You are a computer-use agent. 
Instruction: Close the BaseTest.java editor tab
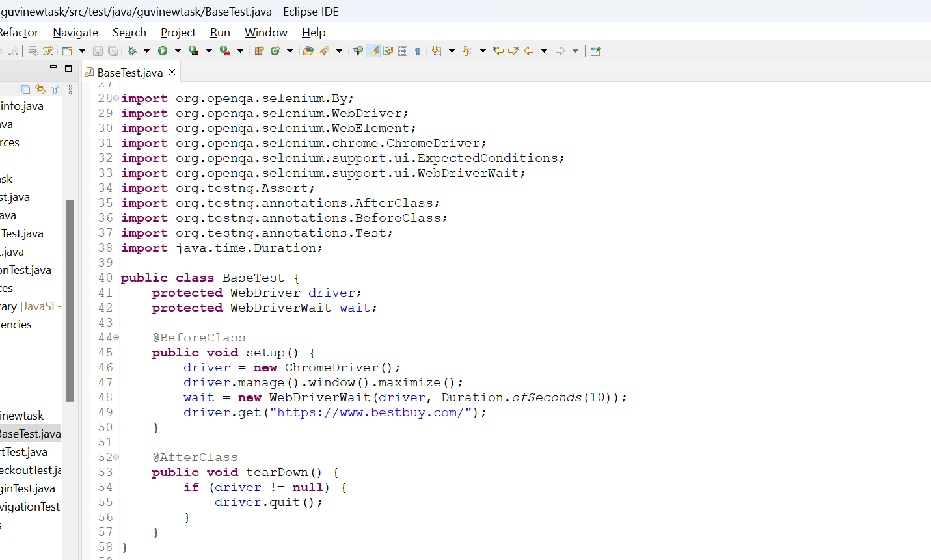(x=172, y=72)
